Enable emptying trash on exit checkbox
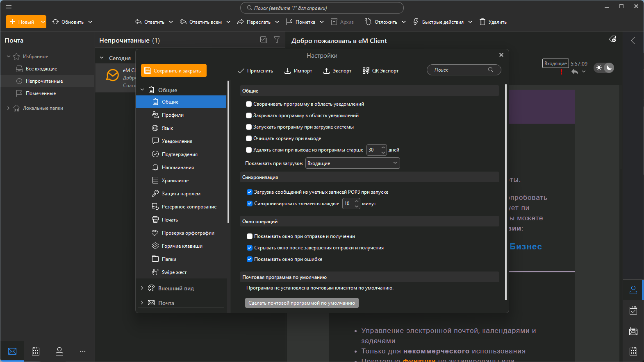The image size is (644, 362). click(249, 138)
